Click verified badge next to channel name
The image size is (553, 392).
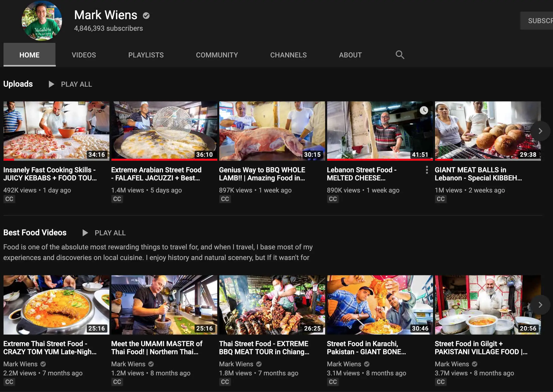click(x=146, y=16)
